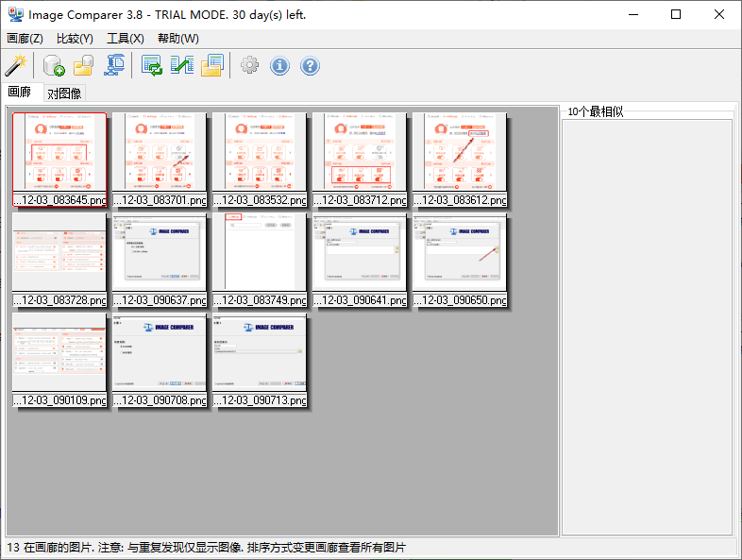742x560 pixels.
Task: Open the 比较(Y) menu
Action: 75,39
